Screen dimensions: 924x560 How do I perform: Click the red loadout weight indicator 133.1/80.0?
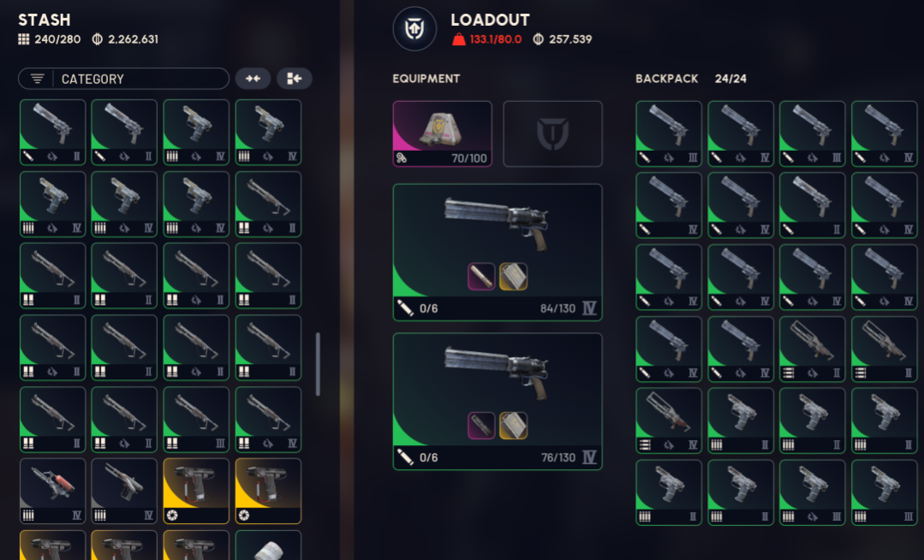point(486,39)
